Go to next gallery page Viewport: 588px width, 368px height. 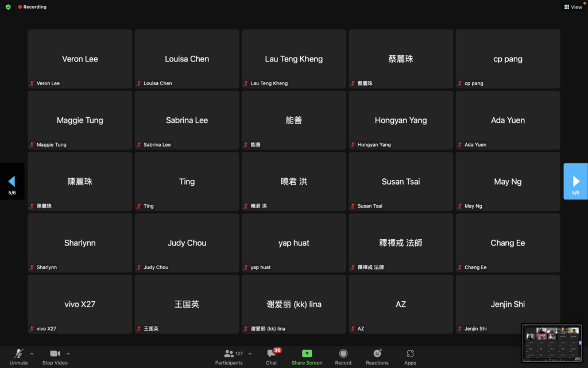coord(575,182)
